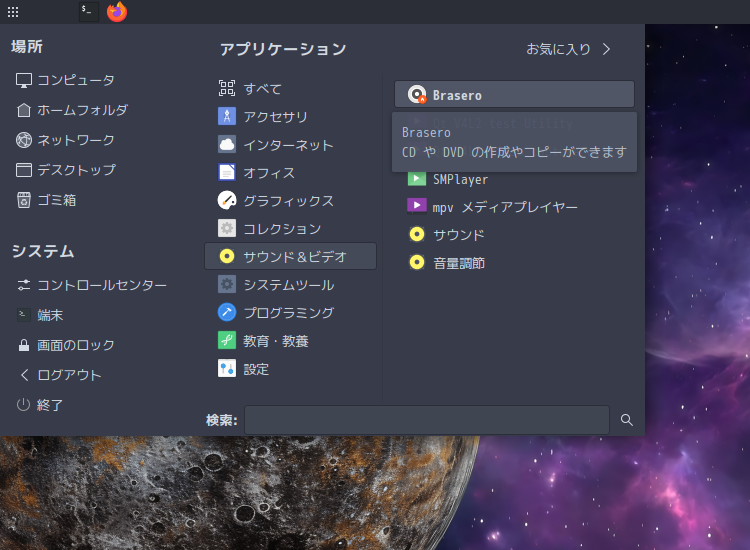Click the mpv purple play icon

417,205
